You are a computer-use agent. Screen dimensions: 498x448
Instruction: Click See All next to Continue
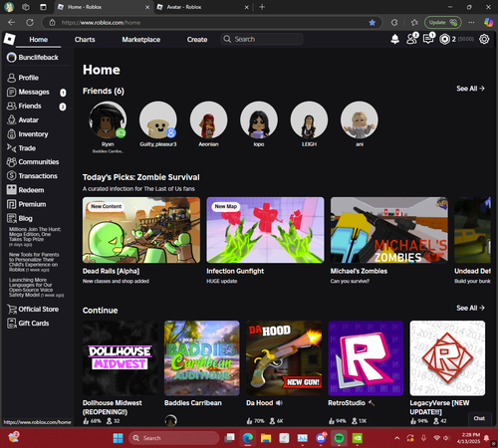(x=470, y=308)
